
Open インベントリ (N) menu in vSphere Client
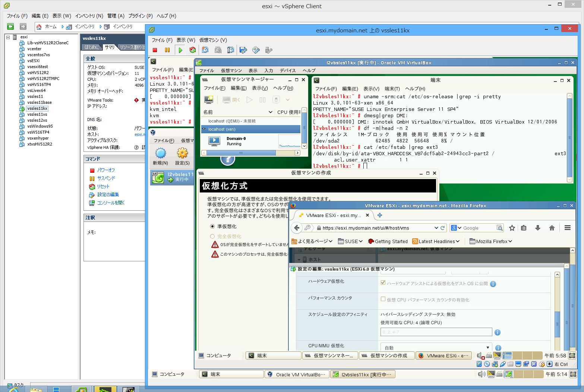(x=89, y=16)
